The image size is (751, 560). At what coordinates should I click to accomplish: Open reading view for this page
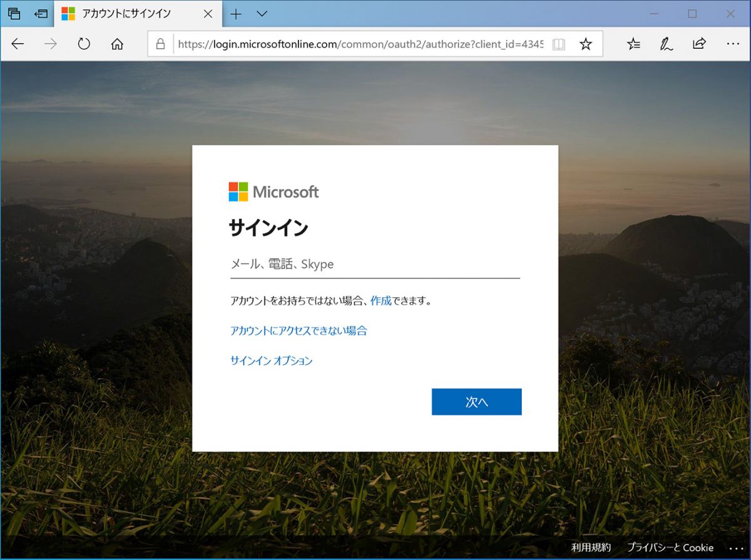coord(558,44)
